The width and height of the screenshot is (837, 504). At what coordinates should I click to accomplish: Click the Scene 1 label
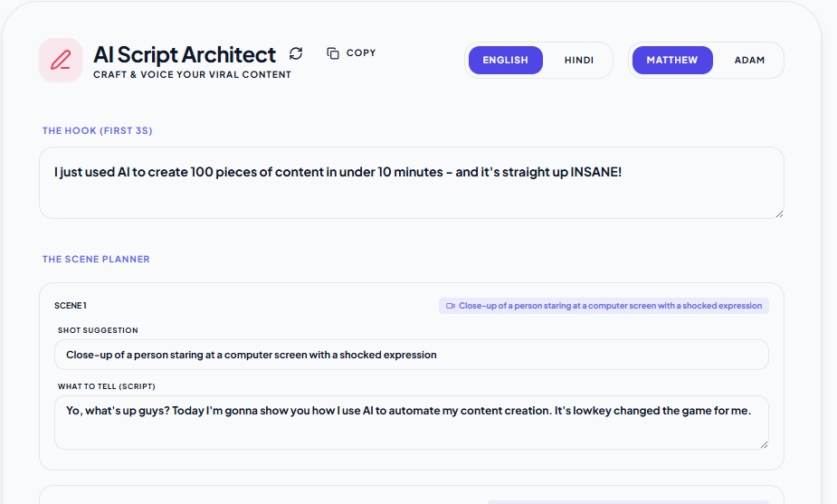pyautogui.click(x=71, y=306)
